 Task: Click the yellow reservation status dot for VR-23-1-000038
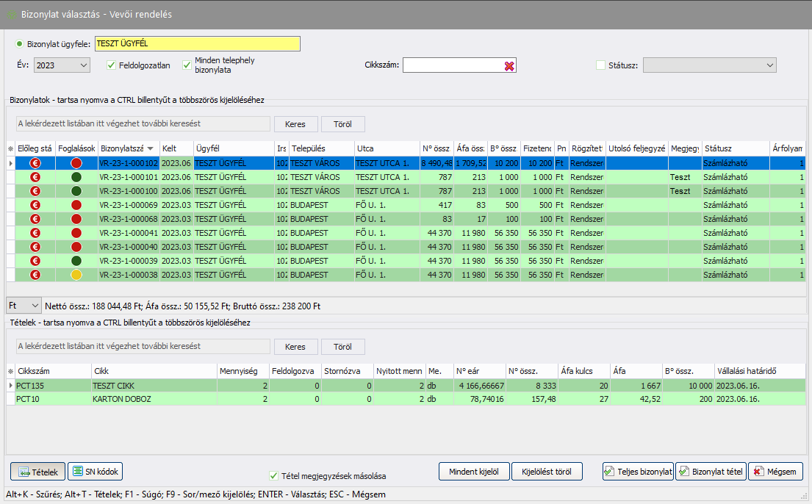click(x=76, y=275)
